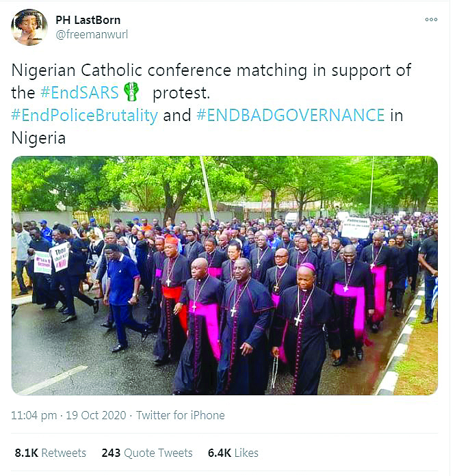
Task: Open the #EndPoliceBrutality hashtag
Action: (84, 116)
